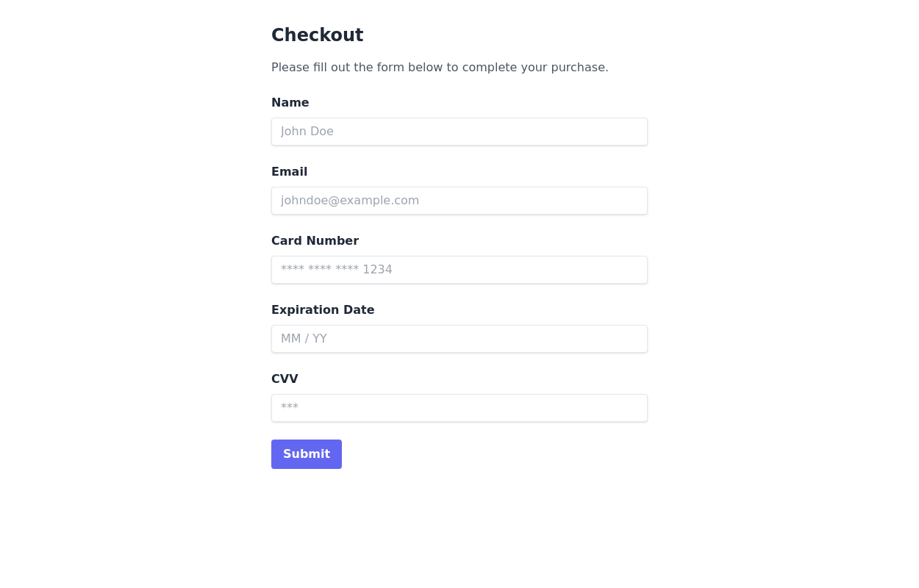Image resolution: width=919 pixels, height=588 pixels.
Task: Select the field showing masked 1234 placeholder
Action: tap(459, 270)
